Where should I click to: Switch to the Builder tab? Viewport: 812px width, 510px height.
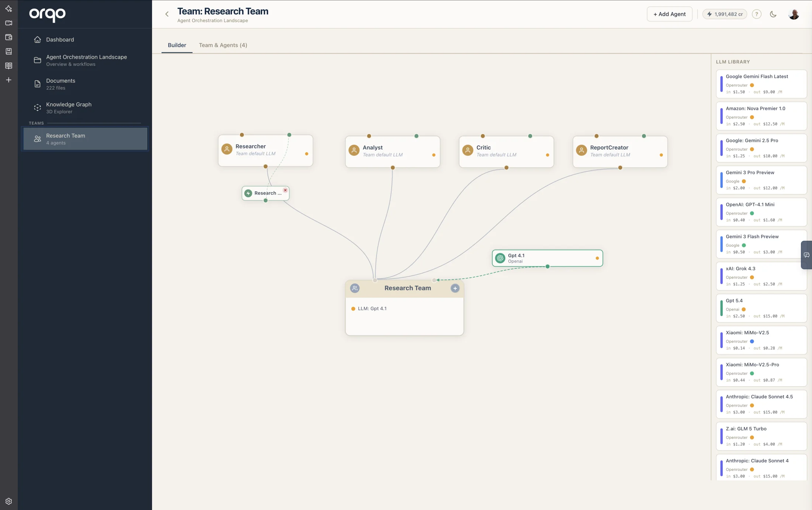177,45
